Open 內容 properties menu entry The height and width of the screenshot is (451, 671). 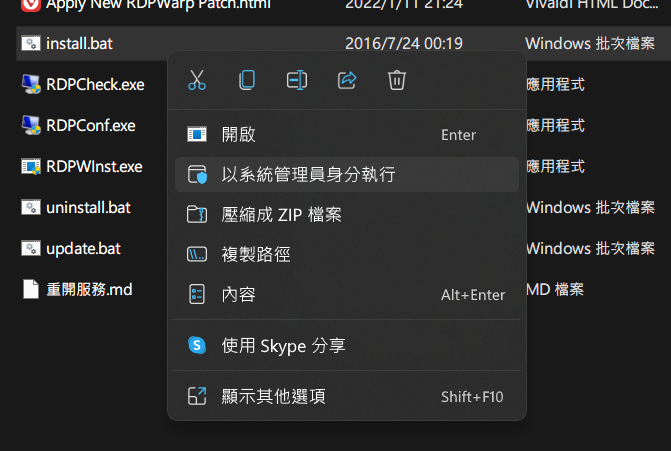pos(347,294)
